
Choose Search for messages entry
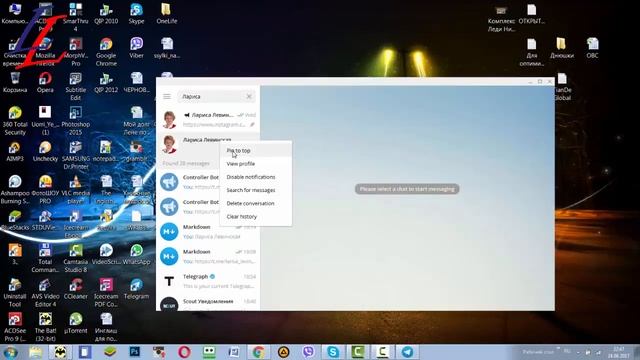pyautogui.click(x=256, y=190)
